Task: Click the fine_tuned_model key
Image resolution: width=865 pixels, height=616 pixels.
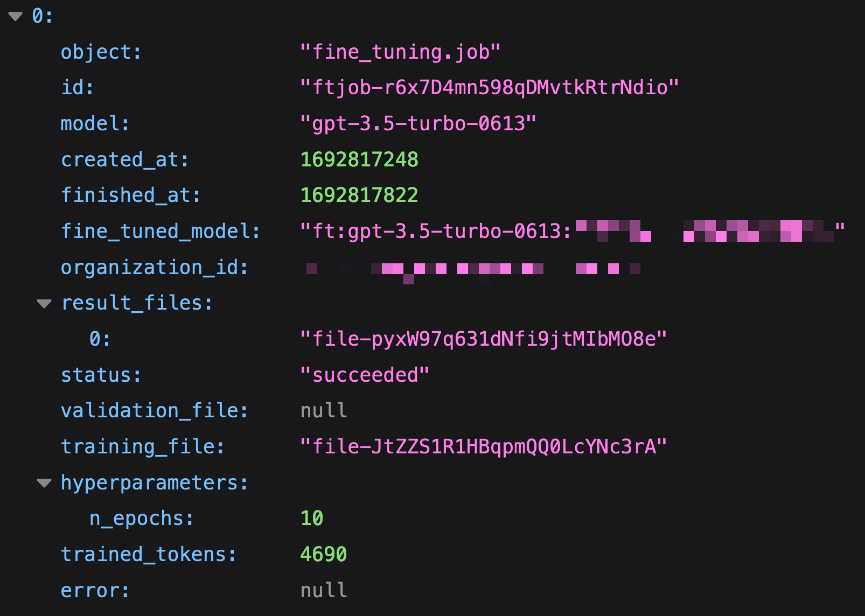Action: (x=160, y=232)
